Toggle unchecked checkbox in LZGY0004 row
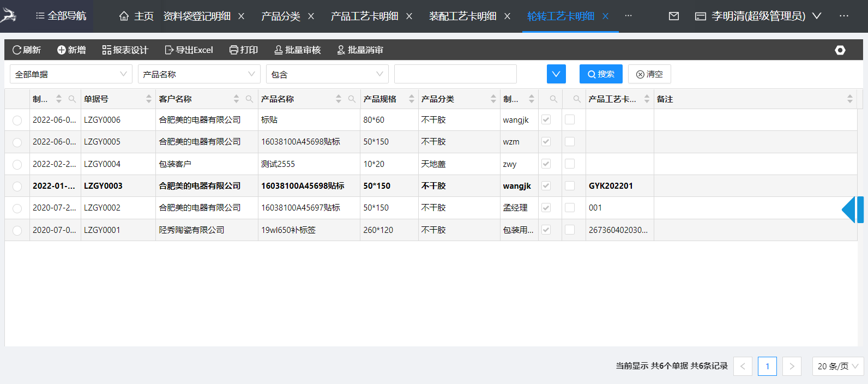The height and width of the screenshot is (384, 868). click(570, 164)
